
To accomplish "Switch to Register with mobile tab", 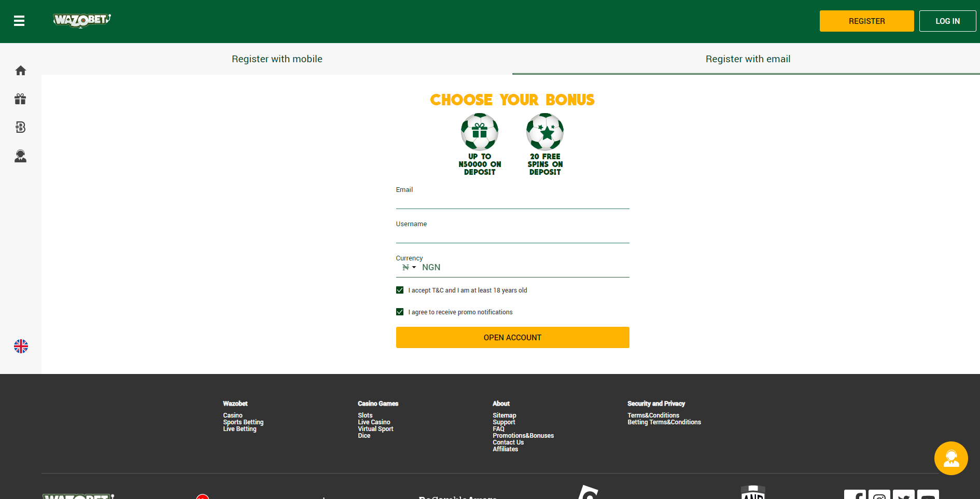I will 277,59.
